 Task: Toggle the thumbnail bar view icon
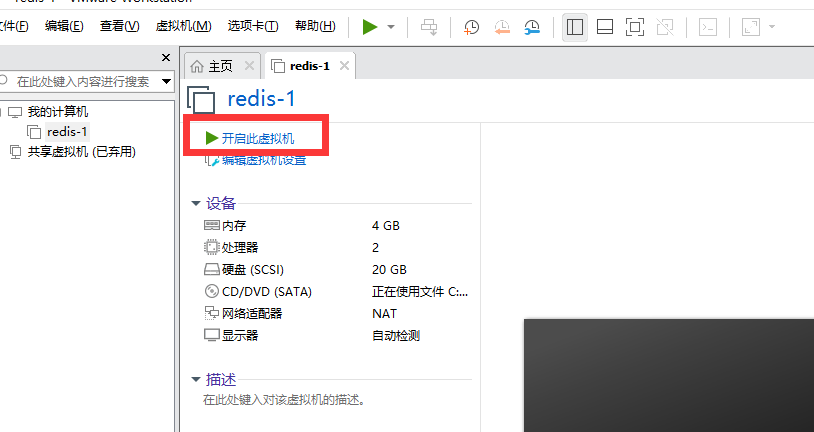tap(605, 27)
